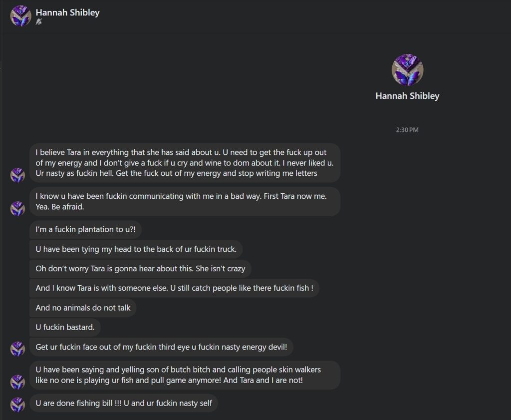Click the muted bell icon under the header name

pos(39,22)
